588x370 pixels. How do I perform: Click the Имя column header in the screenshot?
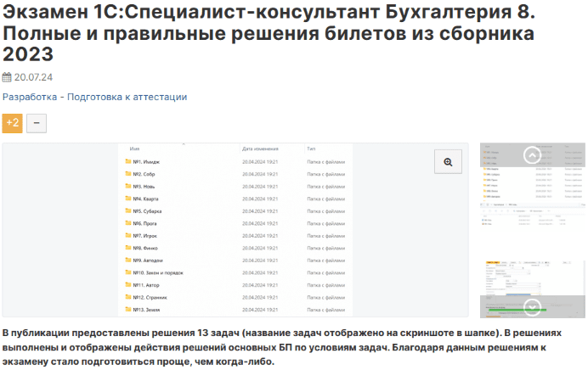point(134,149)
